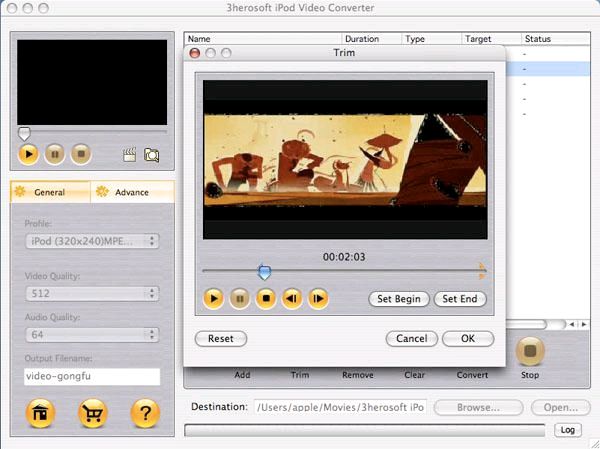600x449 pixels.
Task: Switch to the General tab
Action: [50, 192]
